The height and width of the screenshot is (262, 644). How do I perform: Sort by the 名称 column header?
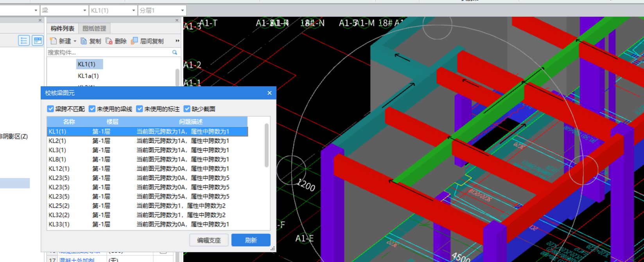coord(69,121)
